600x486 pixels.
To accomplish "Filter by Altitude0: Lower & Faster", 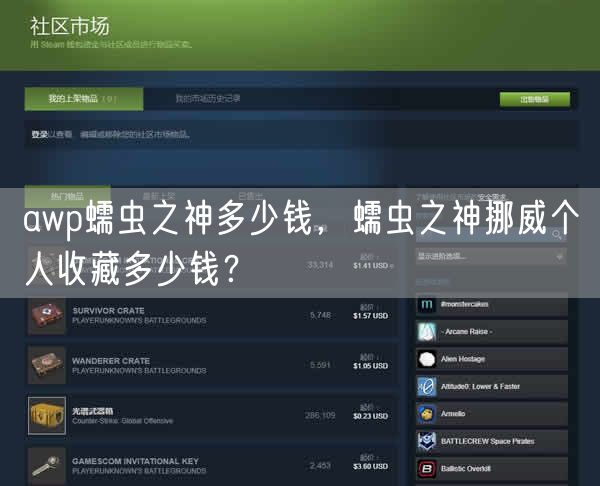I will 480,387.
